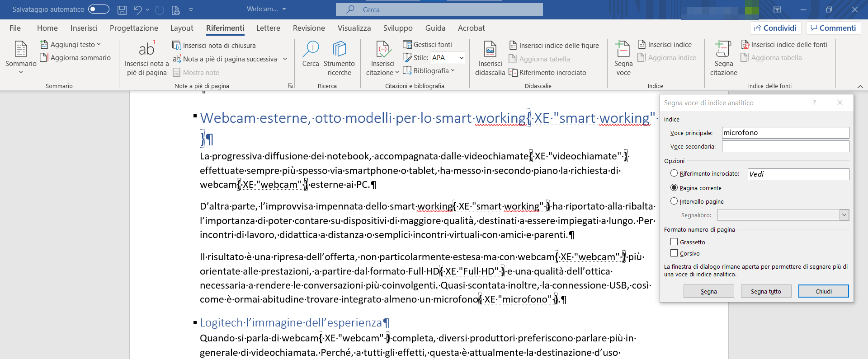Viewport: 868px width, 359px height.
Task: Enable the Corsivo checkbox
Action: click(x=674, y=253)
